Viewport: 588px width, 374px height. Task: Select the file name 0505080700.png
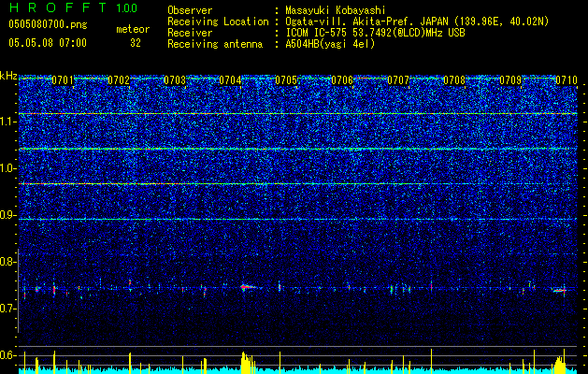click(48, 25)
